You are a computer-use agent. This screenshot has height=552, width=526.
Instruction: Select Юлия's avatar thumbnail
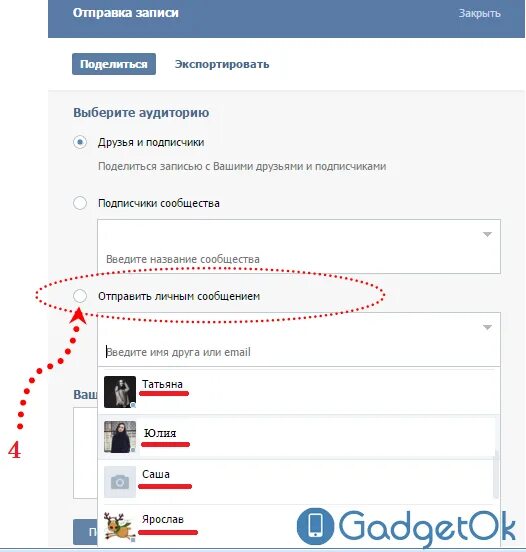[120, 437]
